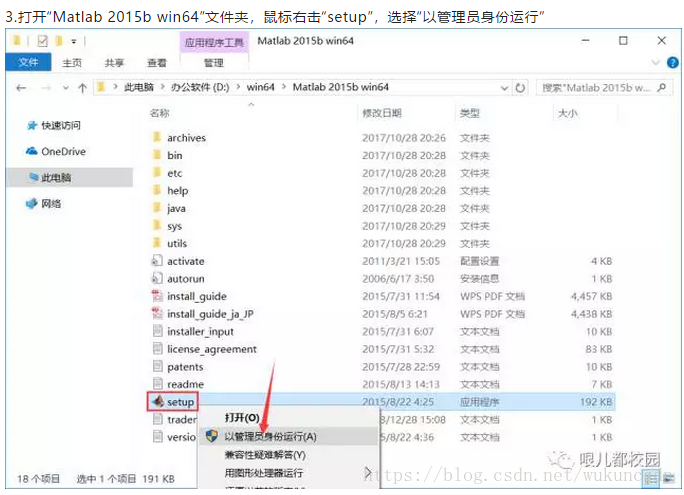Screen dimensions: 684x495
Task: Select the license_agreement file name
Action: pos(212,349)
